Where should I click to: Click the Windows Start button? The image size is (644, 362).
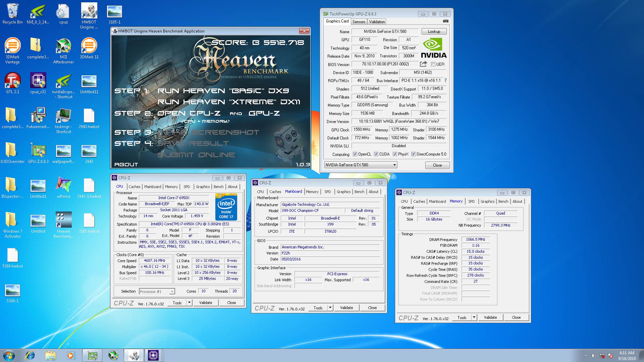[x=9, y=355]
